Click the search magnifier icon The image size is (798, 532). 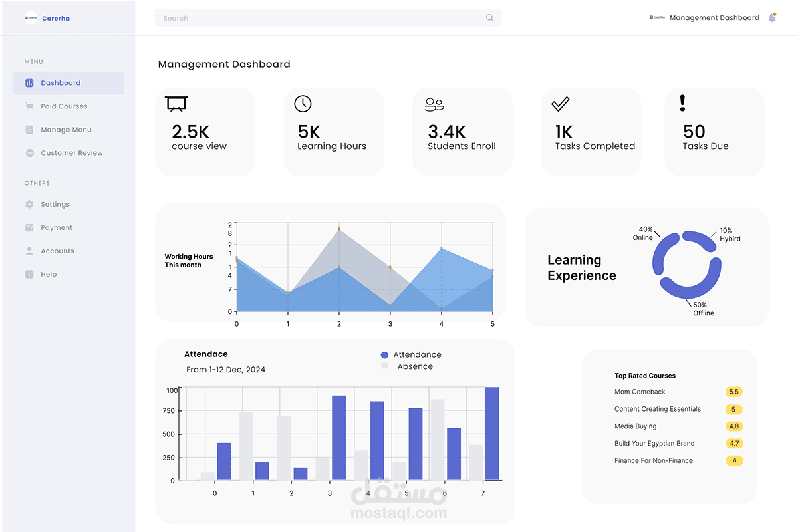click(x=490, y=18)
